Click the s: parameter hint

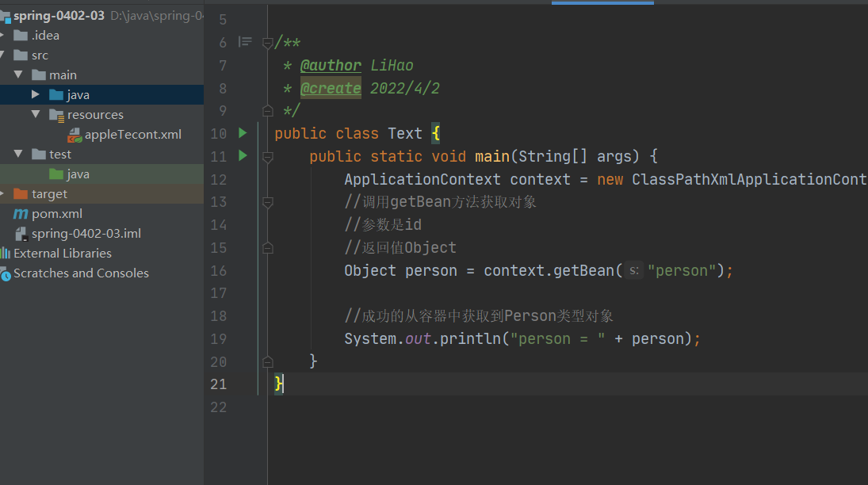click(634, 271)
